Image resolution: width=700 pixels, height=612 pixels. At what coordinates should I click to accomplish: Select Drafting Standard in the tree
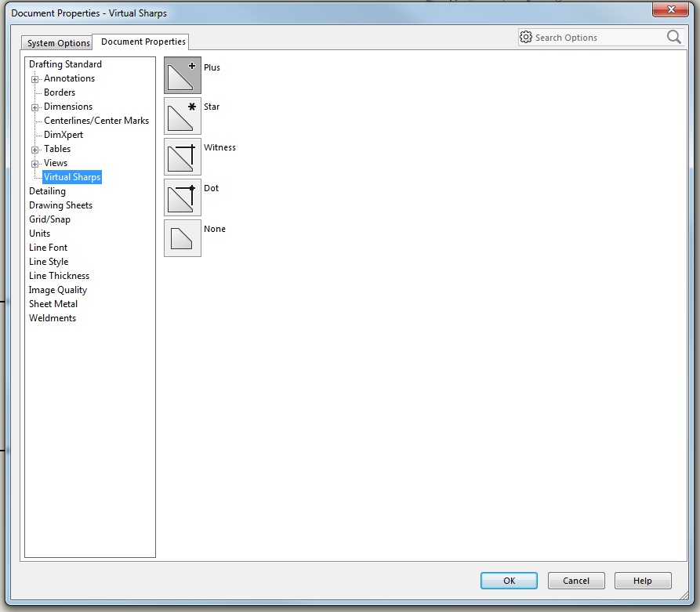click(x=65, y=64)
